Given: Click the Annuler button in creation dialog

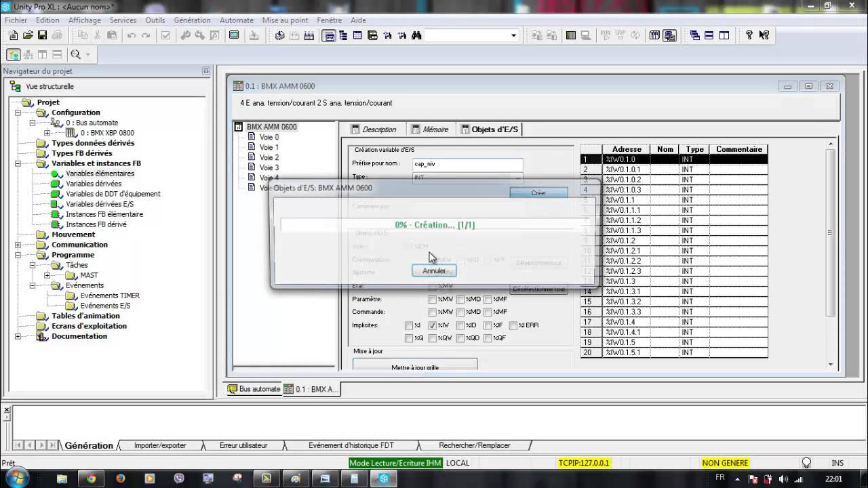Looking at the screenshot, I should point(434,270).
